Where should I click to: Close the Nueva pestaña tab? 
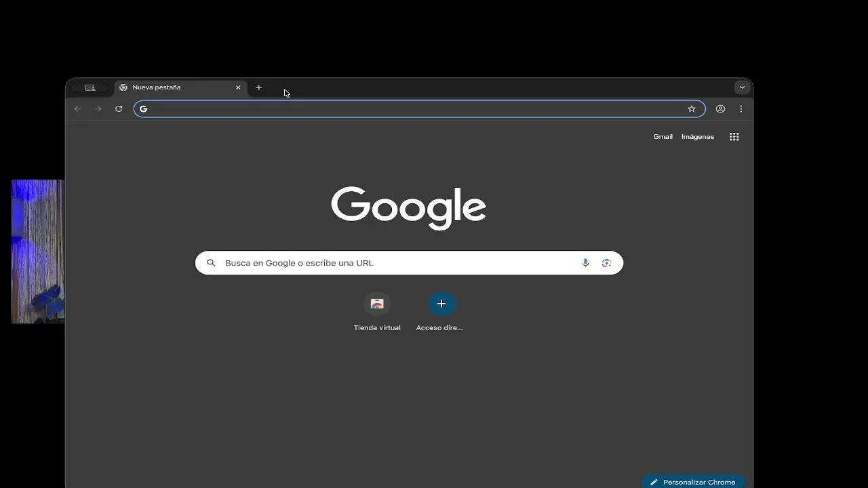tap(238, 87)
